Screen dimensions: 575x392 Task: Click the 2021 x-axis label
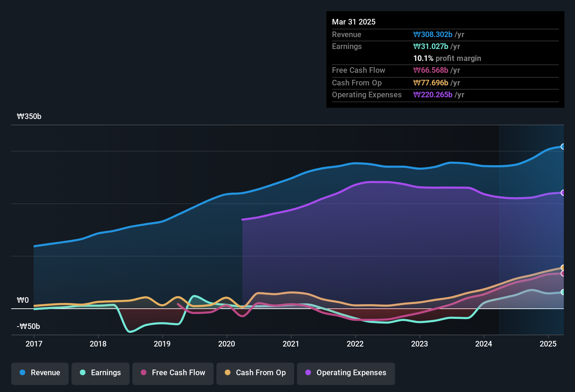point(291,344)
